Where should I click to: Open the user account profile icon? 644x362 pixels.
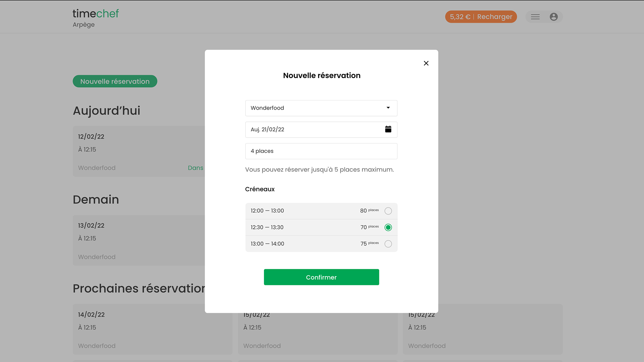pos(554,17)
